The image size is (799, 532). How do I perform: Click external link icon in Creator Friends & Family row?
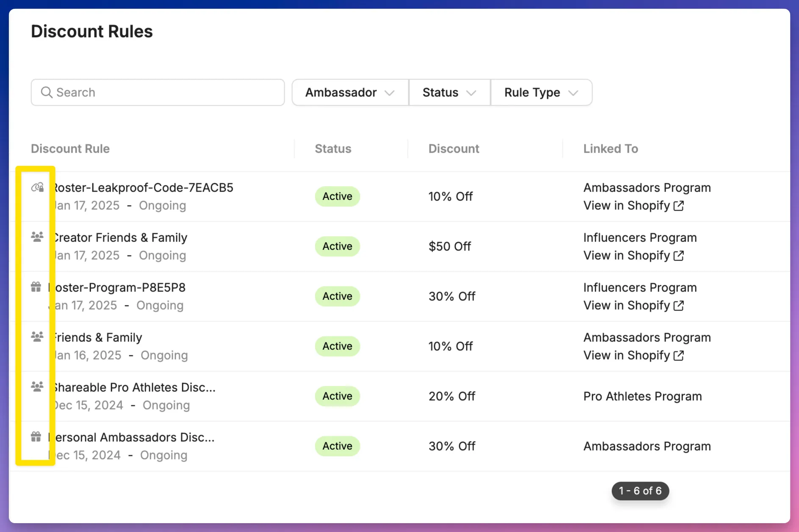(x=679, y=256)
